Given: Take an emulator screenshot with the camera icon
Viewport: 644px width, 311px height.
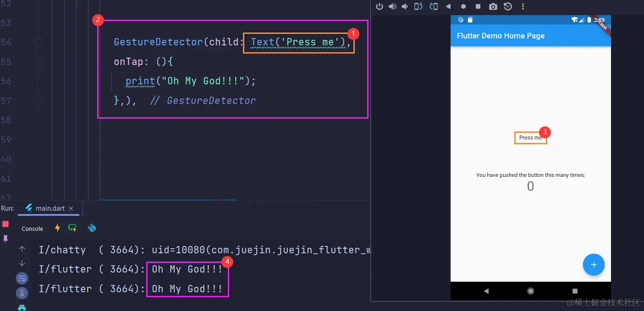Looking at the screenshot, I should coord(493,6).
